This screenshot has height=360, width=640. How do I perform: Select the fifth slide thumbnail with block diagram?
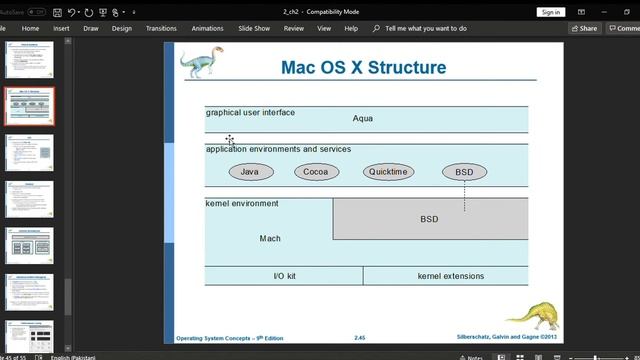[x=29, y=246]
